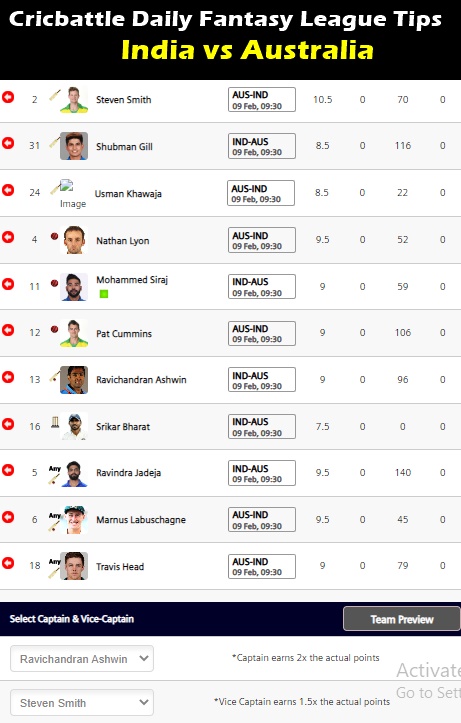This screenshot has height=723, width=461.
Task: Remove Shubman Gill with the red arrow
Action: pos(8,143)
